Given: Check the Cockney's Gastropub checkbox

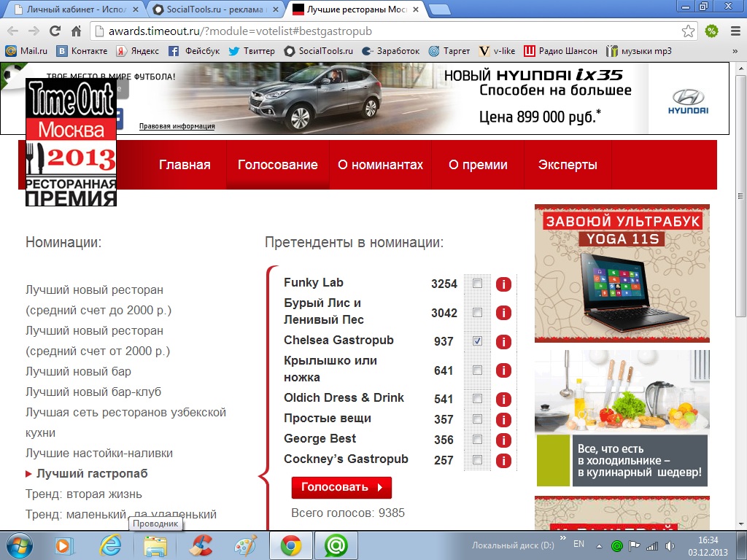Looking at the screenshot, I should (x=477, y=460).
